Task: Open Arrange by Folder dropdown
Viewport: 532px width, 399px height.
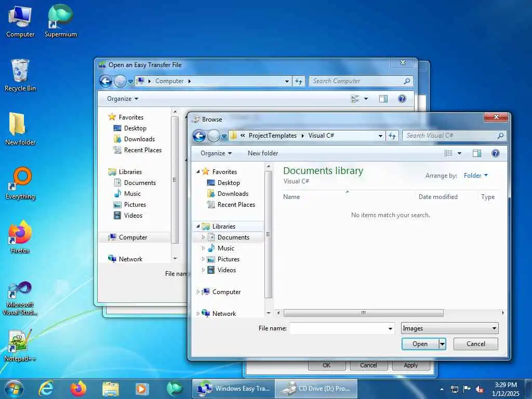Action: [476, 176]
